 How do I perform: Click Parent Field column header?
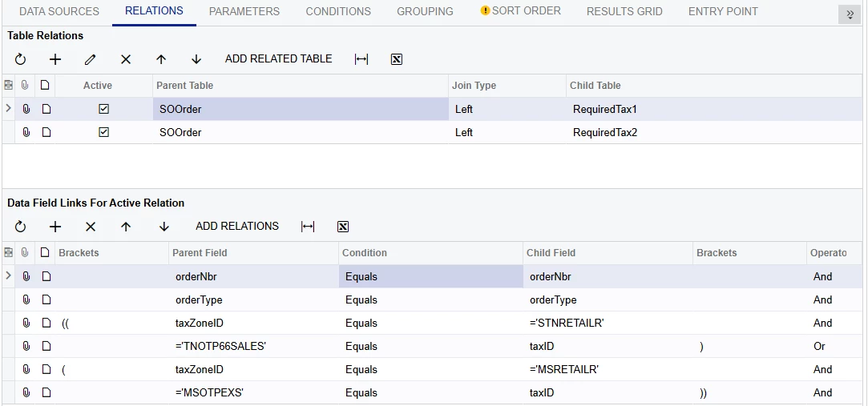point(253,252)
